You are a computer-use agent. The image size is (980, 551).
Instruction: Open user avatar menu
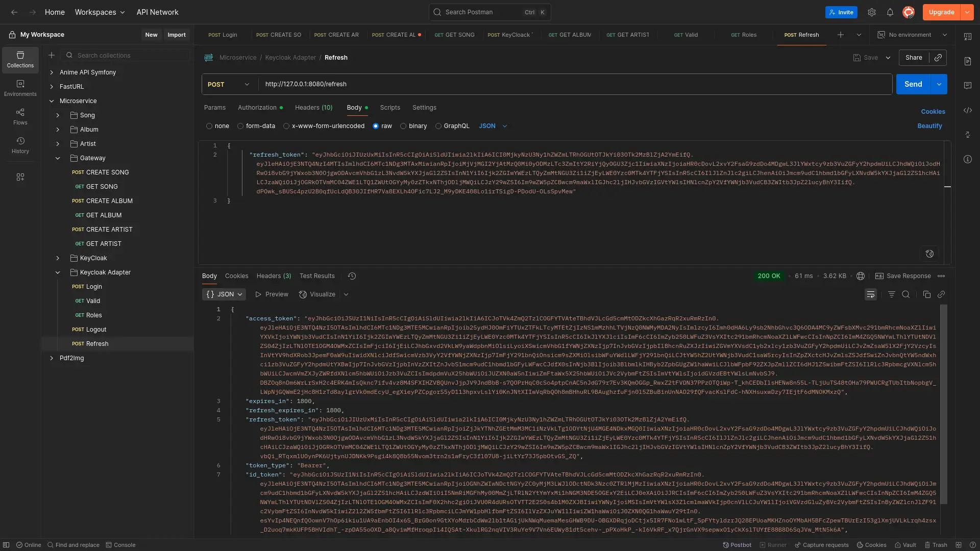pyautogui.click(x=909, y=12)
